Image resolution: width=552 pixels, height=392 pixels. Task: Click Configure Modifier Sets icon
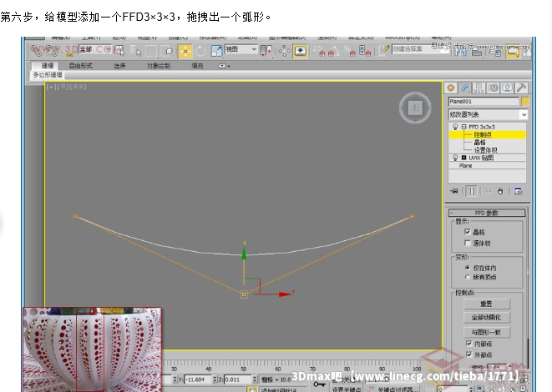coord(518,191)
